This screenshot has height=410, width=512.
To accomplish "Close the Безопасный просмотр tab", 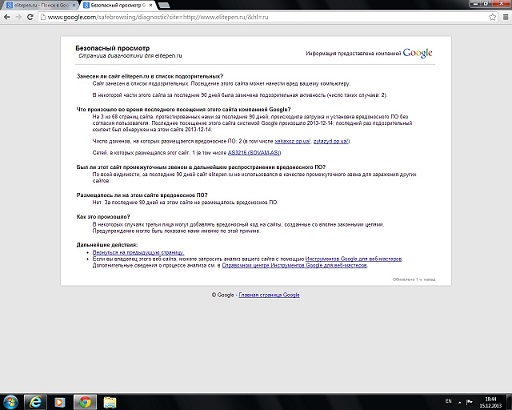I will click(151, 5).
